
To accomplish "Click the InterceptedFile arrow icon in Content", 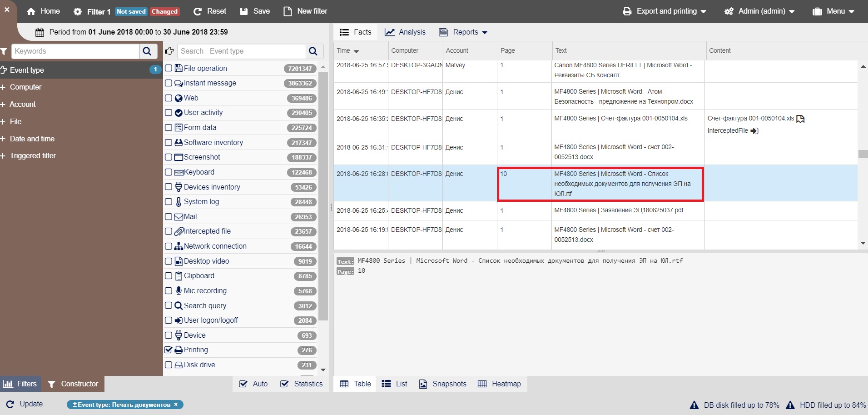I will pos(754,131).
